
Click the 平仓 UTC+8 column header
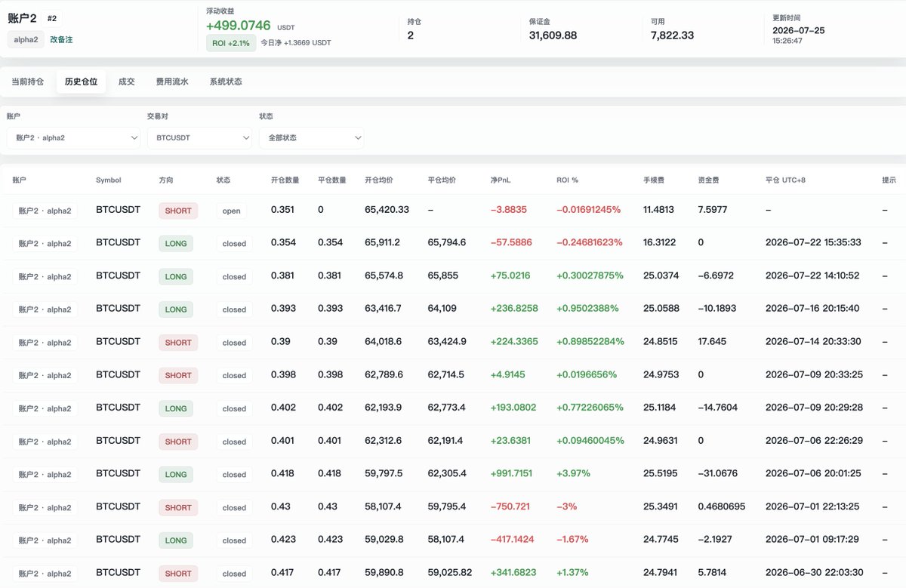[x=785, y=180]
